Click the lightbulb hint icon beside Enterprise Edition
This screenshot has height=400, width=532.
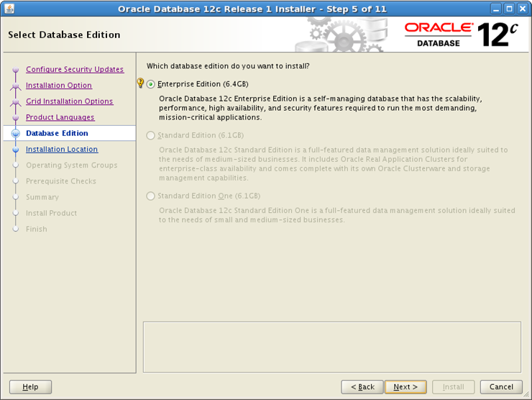click(140, 83)
